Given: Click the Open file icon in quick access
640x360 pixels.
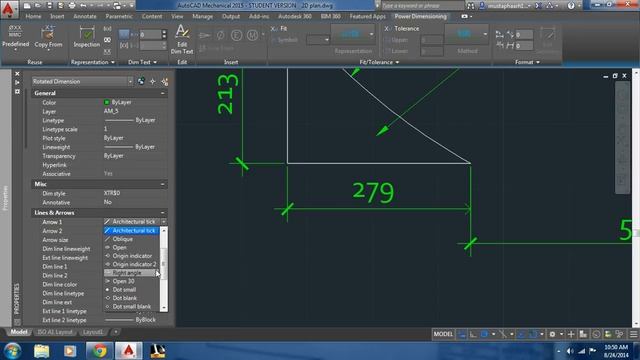Looking at the screenshot, I should (x=38, y=6).
